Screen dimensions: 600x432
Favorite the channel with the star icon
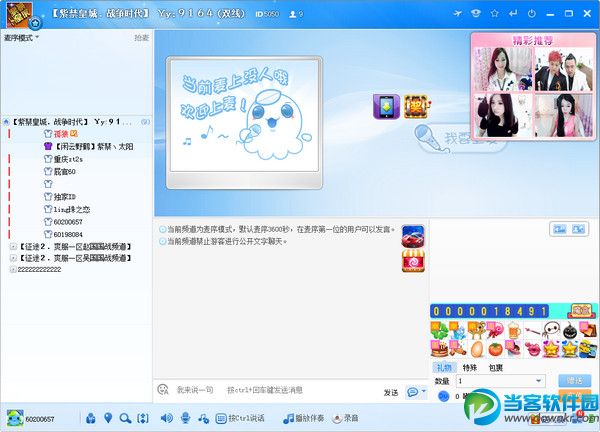(494, 14)
